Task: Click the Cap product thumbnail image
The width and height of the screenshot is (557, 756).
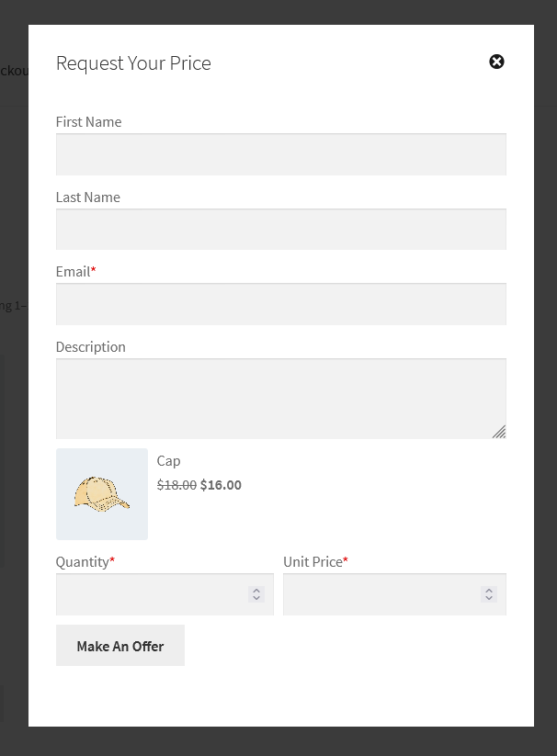Action: (102, 494)
